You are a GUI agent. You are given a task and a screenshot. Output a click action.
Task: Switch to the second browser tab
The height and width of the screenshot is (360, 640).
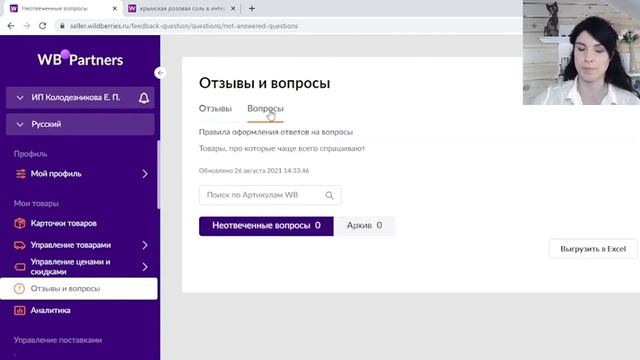tap(182, 8)
